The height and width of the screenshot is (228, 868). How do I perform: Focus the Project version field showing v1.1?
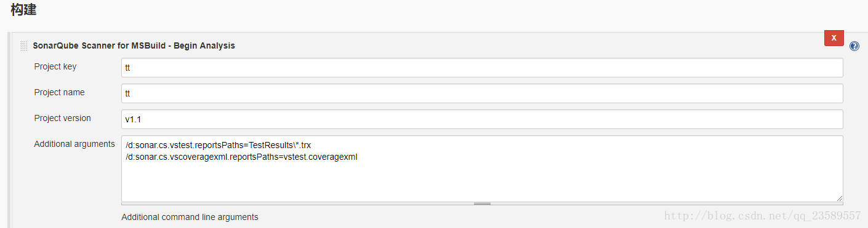(x=482, y=119)
